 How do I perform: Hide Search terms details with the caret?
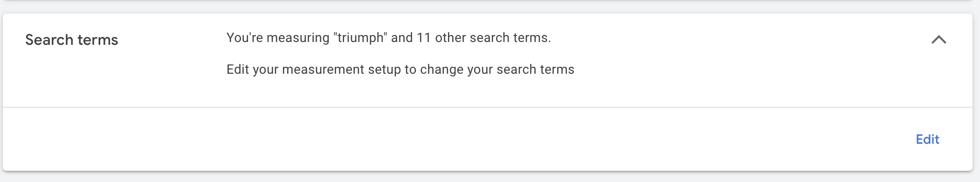[x=939, y=40]
